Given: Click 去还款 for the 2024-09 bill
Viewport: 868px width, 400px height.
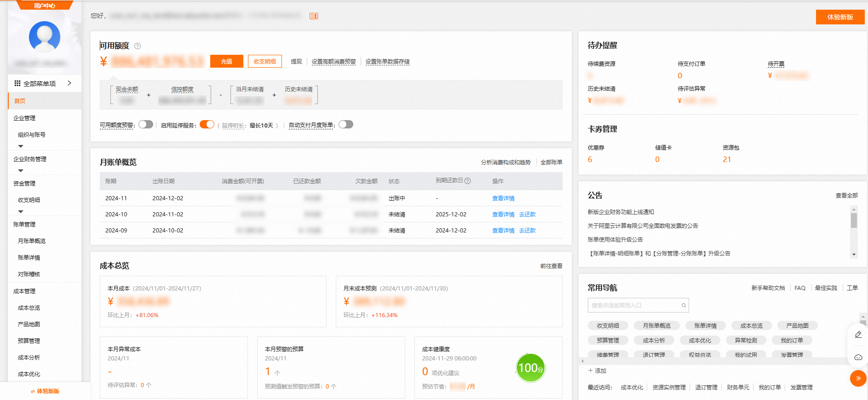Looking at the screenshot, I should 527,231.
